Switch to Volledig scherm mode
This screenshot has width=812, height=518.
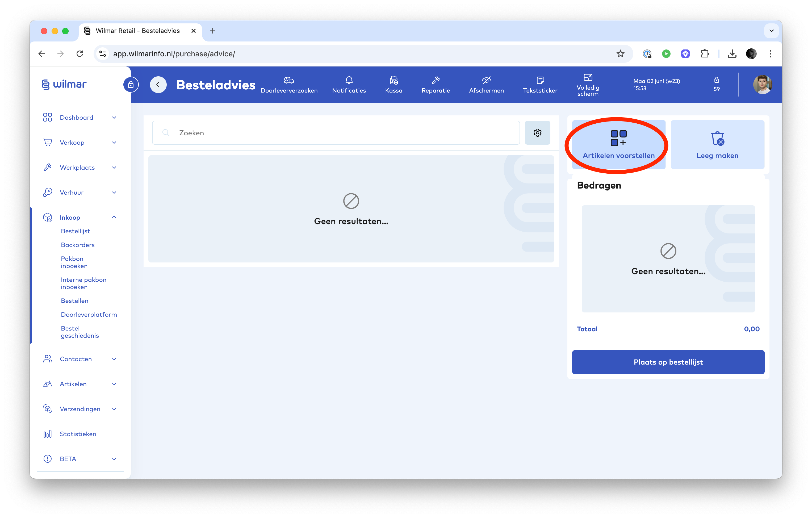tap(587, 84)
